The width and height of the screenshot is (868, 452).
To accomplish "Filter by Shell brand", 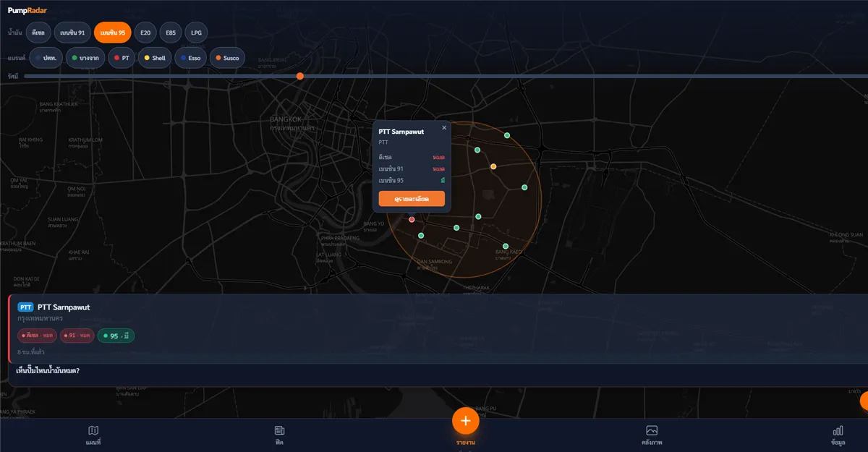I will (155, 58).
